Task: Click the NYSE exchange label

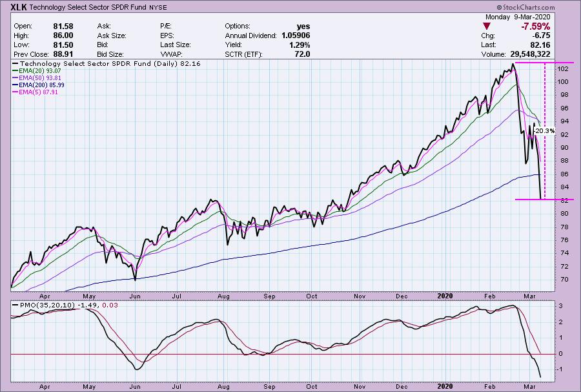Action: coord(158,7)
